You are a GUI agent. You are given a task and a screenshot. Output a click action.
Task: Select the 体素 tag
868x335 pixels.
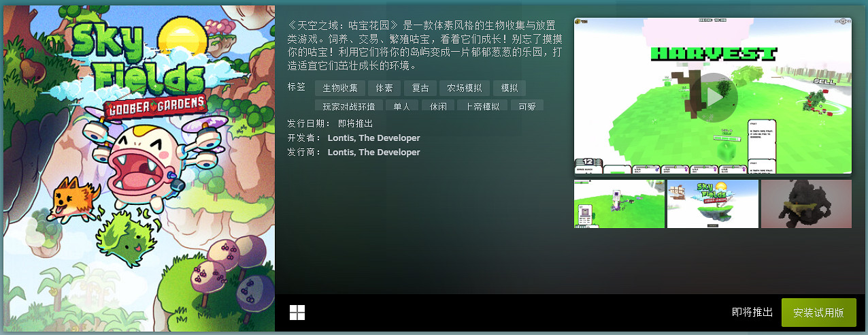[384, 89]
